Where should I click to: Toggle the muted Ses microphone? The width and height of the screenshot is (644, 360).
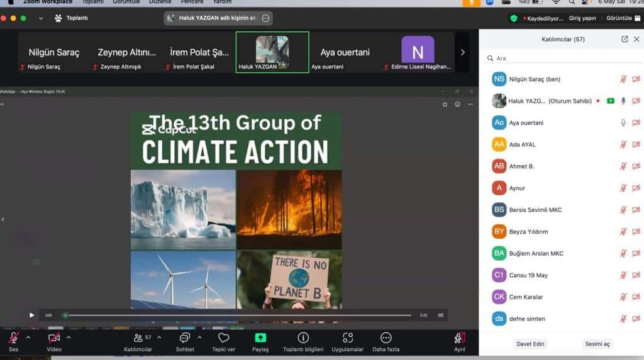pos(13,338)
